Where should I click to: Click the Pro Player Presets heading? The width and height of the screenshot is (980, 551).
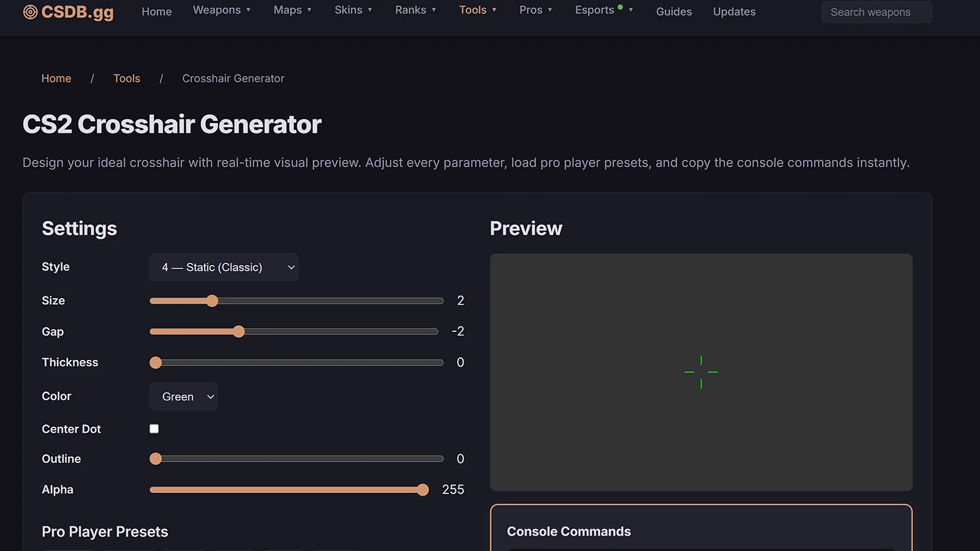point(105,531)
